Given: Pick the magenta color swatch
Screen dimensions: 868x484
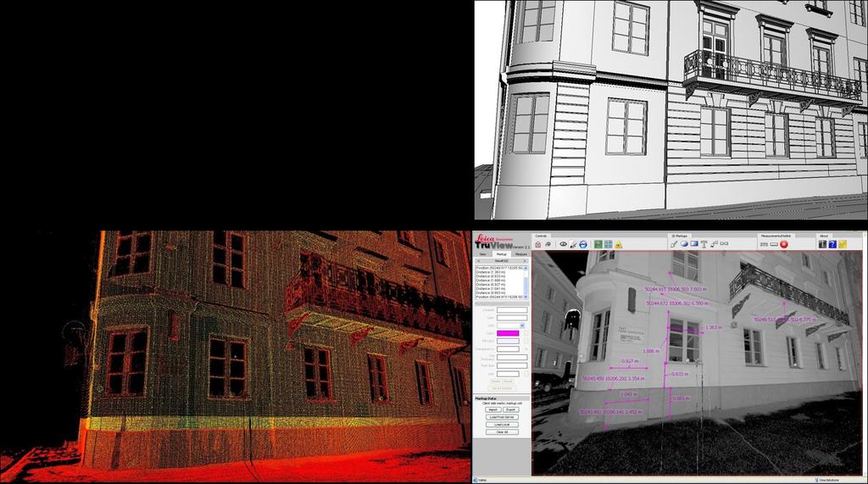Looking at the screenshot, I should (x=509, y=333).
